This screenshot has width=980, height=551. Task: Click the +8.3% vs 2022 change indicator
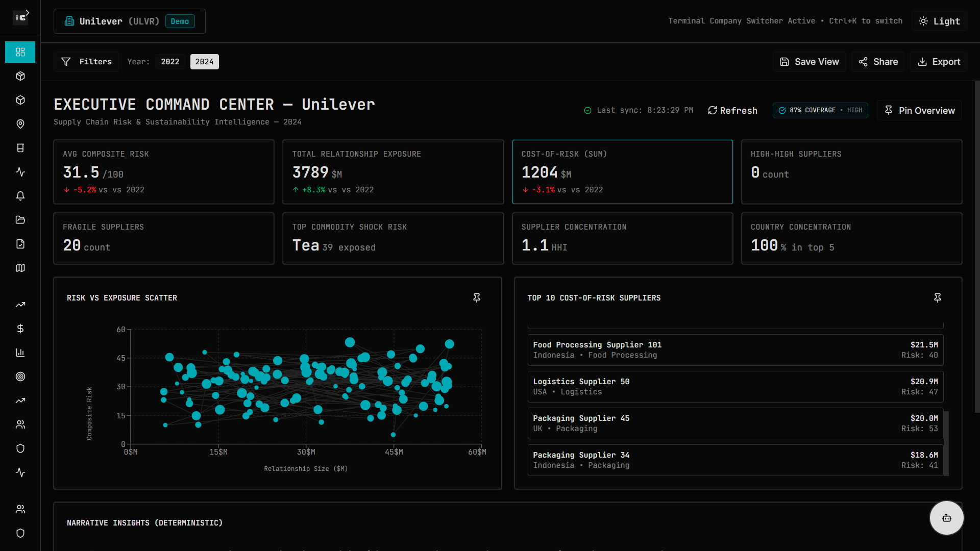point(333,190)
